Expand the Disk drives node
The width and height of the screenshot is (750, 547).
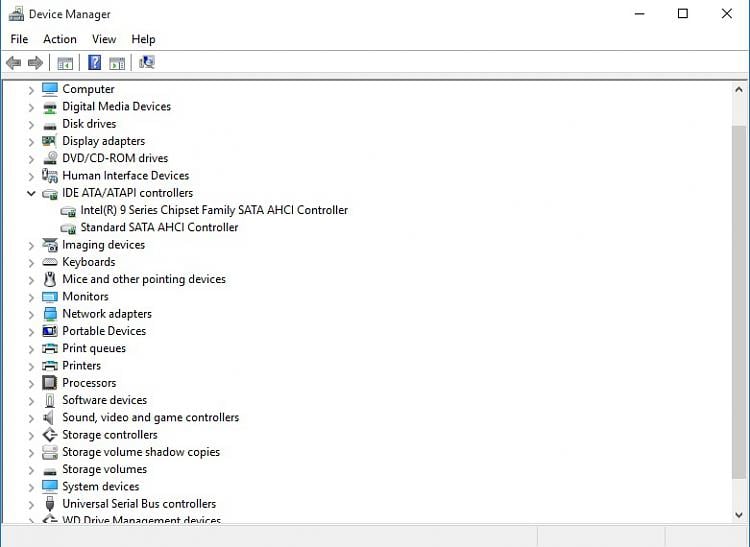(x=31, y=125)
